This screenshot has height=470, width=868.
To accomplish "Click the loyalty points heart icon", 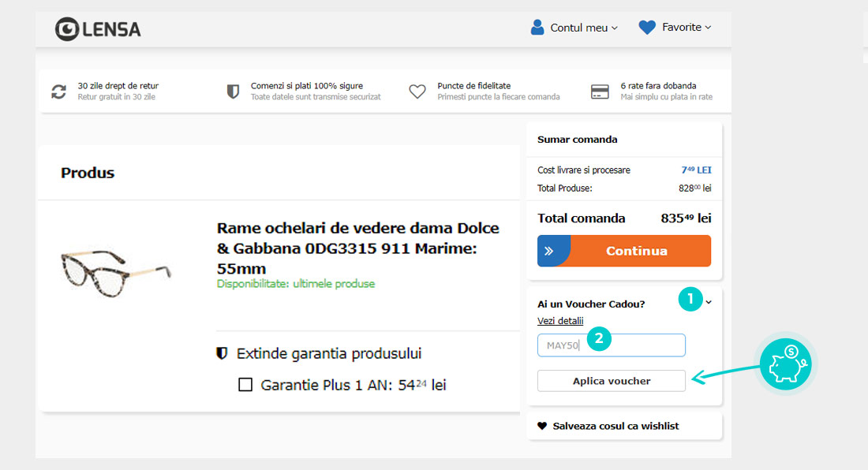I will tap(417, 91).
